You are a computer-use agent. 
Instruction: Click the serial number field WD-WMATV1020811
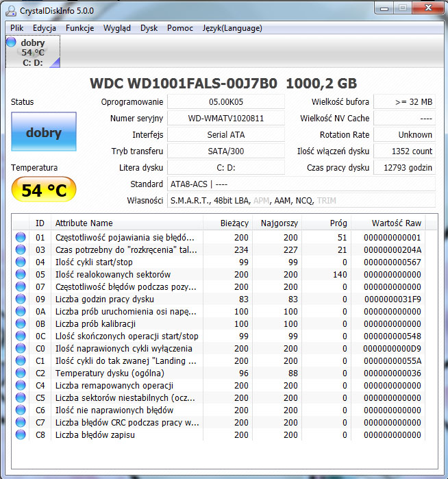tap(225, 119)
